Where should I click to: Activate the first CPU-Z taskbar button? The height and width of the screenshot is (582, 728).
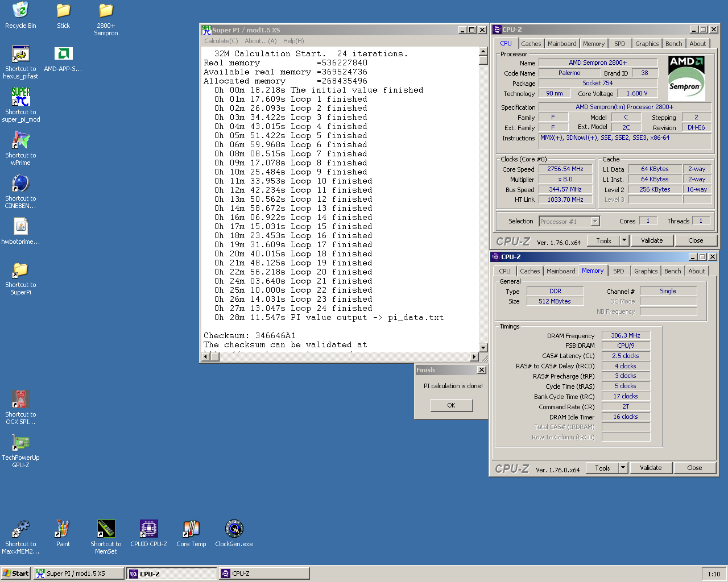[172, 573]
